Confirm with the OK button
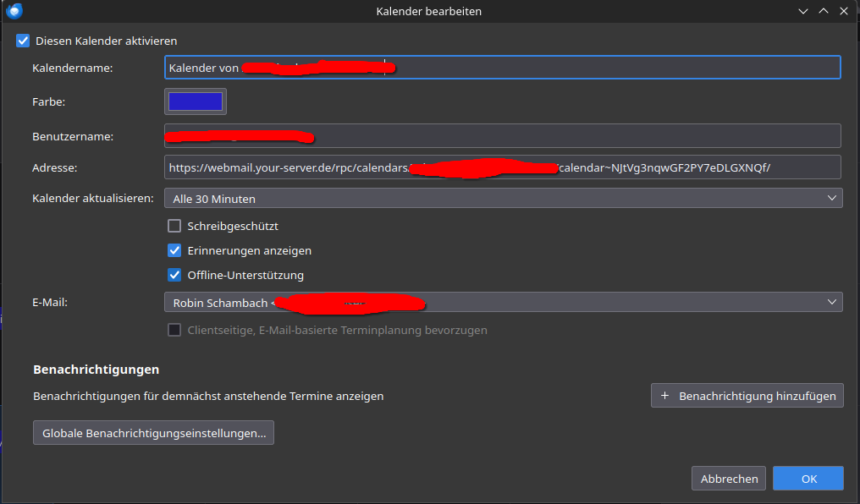 [x=808, y=479]
